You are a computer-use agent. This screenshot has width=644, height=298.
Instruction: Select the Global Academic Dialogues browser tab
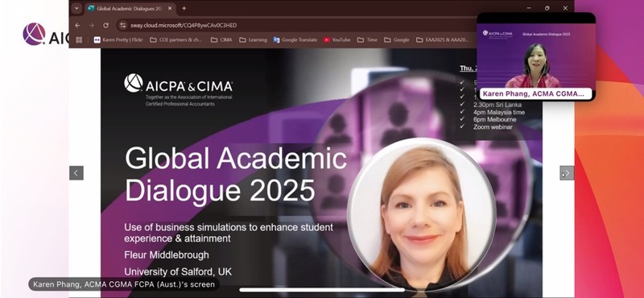click(x=130, y=8)
